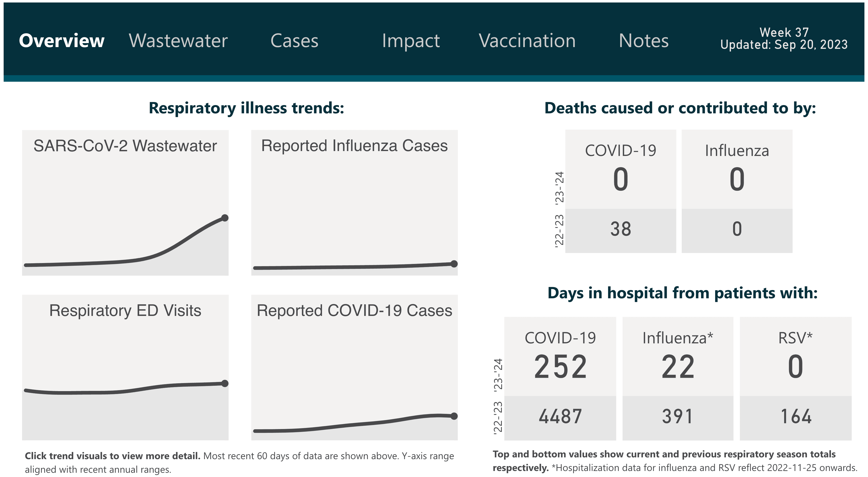Click previous season COVID-19 deaths value 38
Viewport: 868px width, 477px height.
[x=620, y=229]
